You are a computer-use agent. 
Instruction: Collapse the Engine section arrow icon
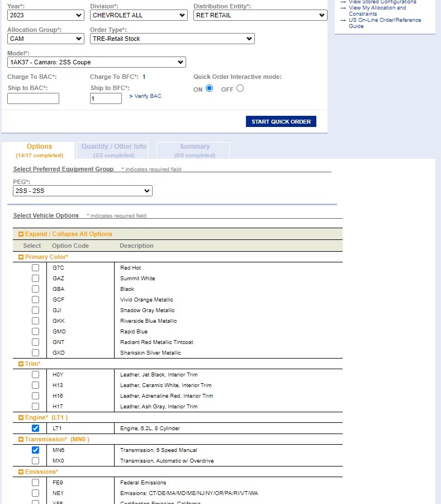pyautogui.click(x=21, y=418)
